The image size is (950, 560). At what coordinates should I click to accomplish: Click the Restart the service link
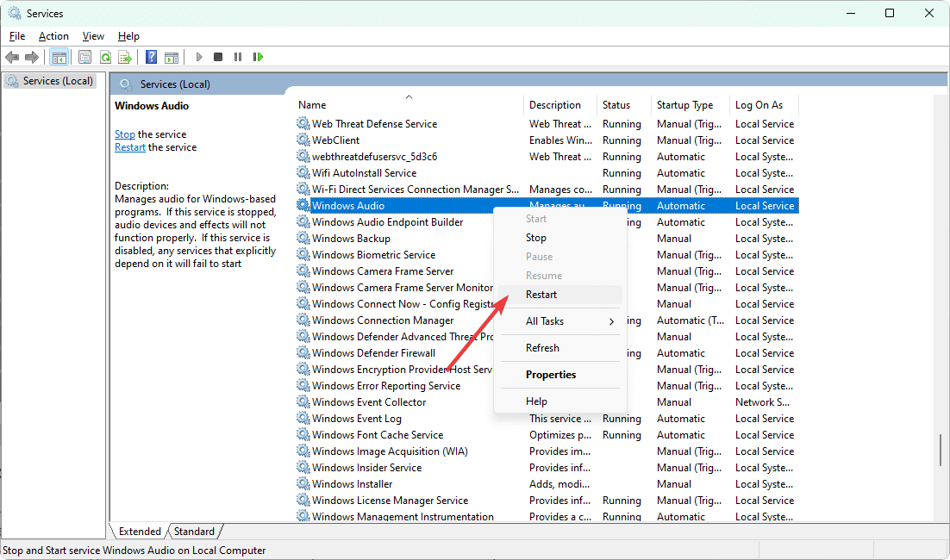(130, 147)
